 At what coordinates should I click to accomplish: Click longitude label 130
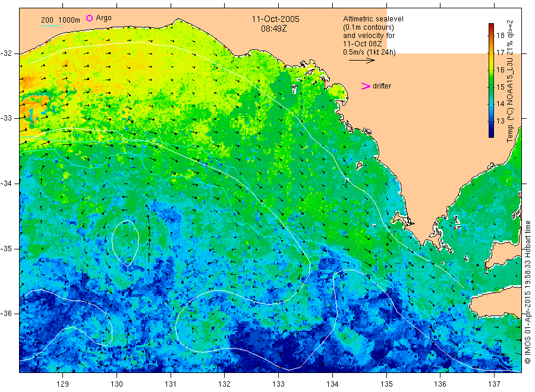tap(117, 384)
